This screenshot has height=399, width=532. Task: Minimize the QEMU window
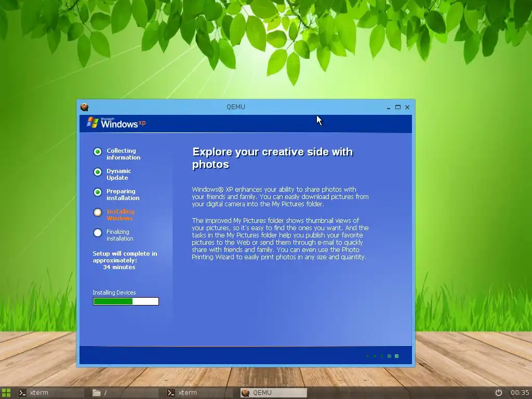[389, 107]
